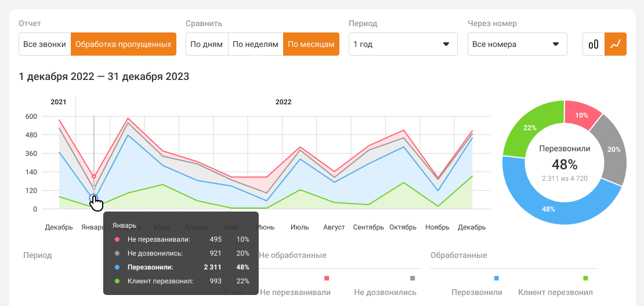Click gray 'Не дозвонились' legend square

(x=413, y=279)
